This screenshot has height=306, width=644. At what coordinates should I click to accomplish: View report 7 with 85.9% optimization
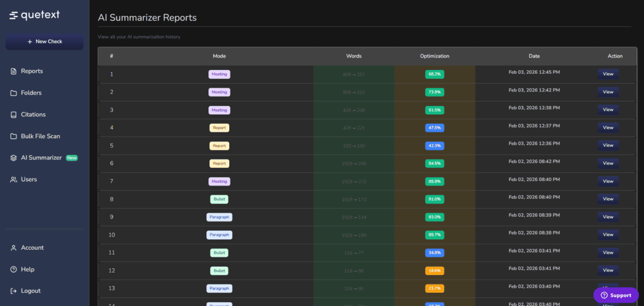[x=608, y=181]
